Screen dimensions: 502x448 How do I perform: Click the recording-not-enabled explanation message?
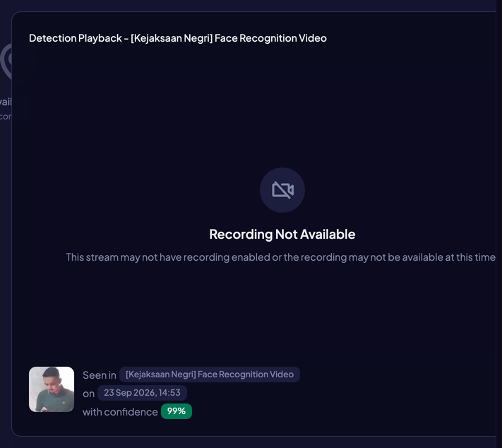[280, 257]
